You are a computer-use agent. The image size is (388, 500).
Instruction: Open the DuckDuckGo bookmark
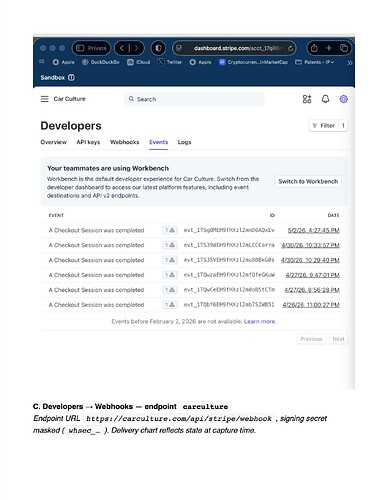coord(101,62)
